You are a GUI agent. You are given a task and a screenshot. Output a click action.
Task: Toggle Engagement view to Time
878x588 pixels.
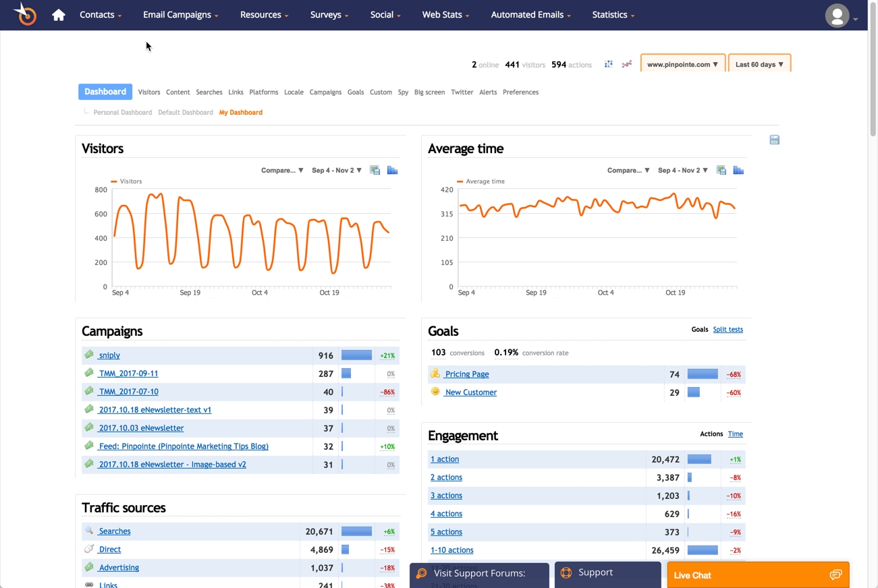click(x=736, y=434)
